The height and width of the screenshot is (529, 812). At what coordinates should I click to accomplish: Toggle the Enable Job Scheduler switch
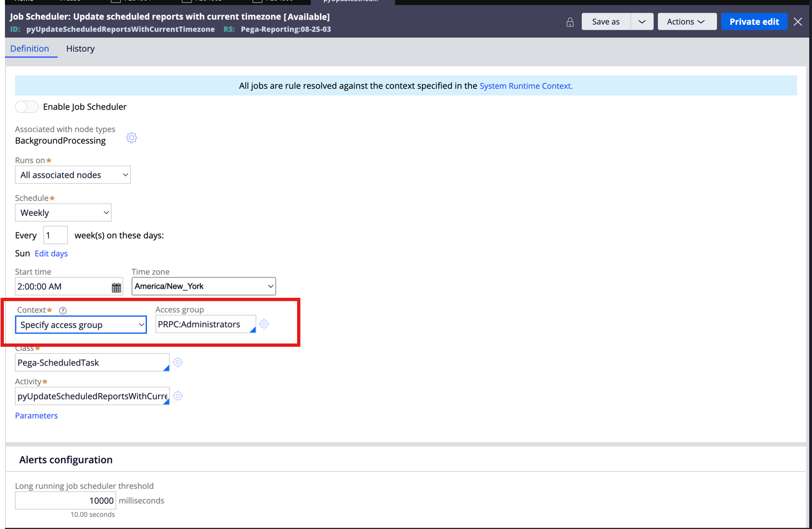pos(26,107)
